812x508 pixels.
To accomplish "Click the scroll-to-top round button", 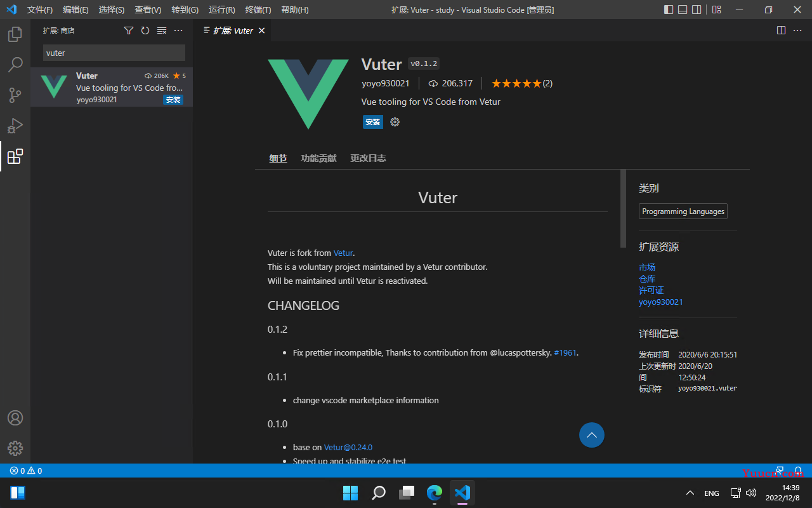I will (x=592, y=435).
